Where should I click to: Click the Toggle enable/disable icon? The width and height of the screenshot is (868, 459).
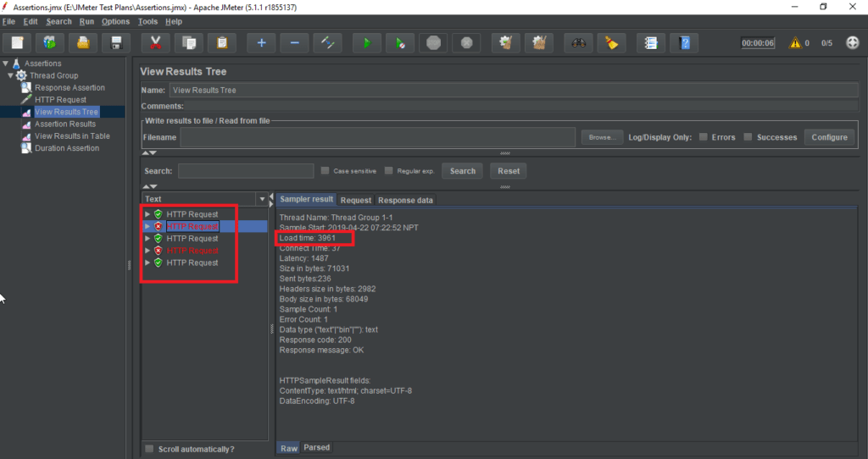[x=328, y=43]
